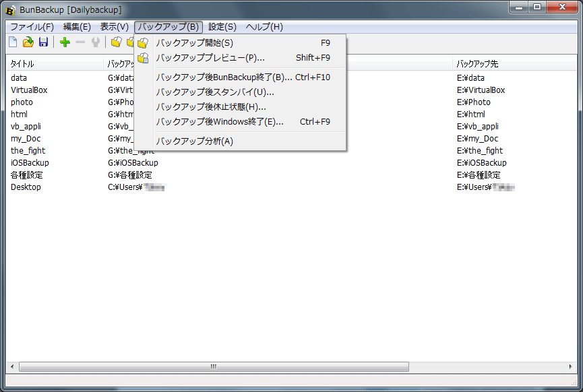Click the Save floppy disk icon
Viewport: 583px width, 392px height.
click(x=44, y=42)
